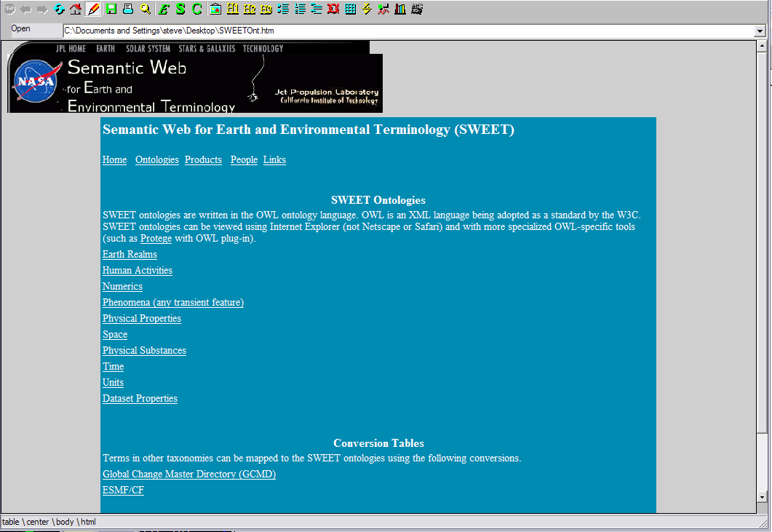The image size is (772, 532).
Task: Click SOLAR SYSTEM in the JPL banner
Action: click(148, 49)
